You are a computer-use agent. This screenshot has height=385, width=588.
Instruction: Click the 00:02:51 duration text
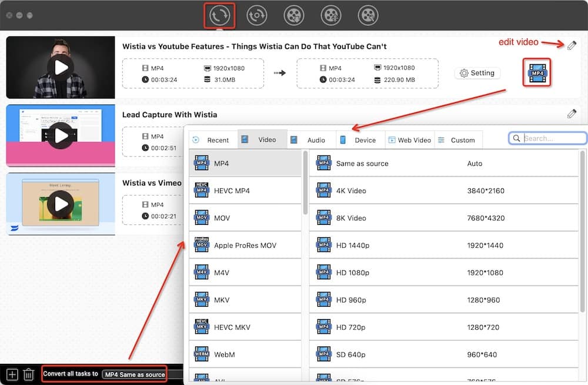[163, 148]
